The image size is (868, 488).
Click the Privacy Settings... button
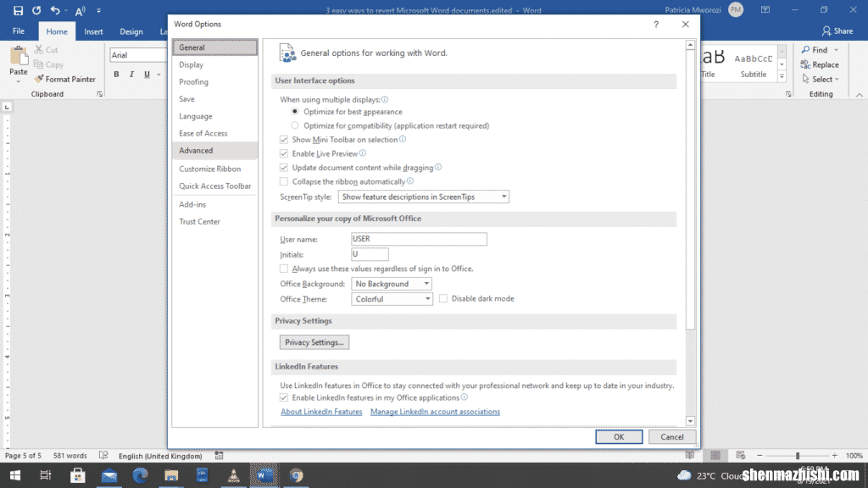314,342
